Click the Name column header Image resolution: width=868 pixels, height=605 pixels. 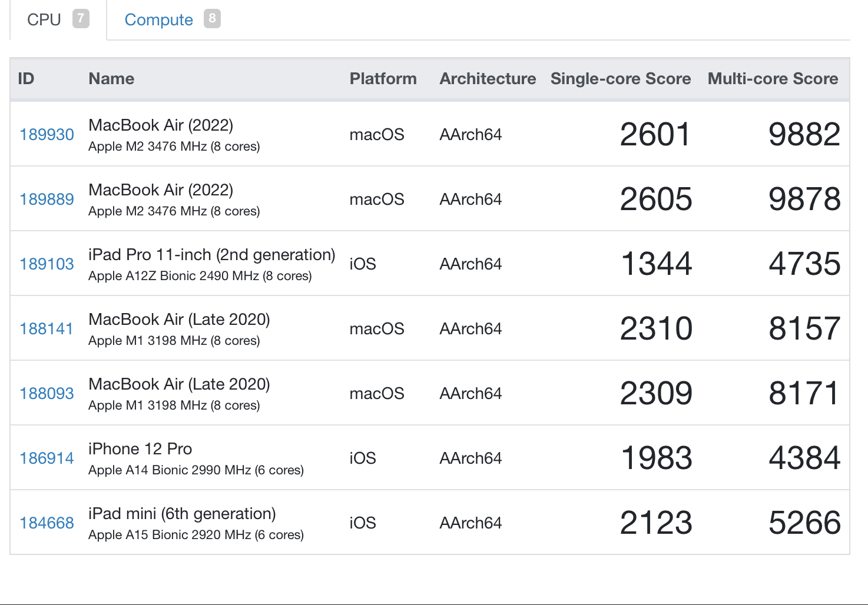[111, 79]
